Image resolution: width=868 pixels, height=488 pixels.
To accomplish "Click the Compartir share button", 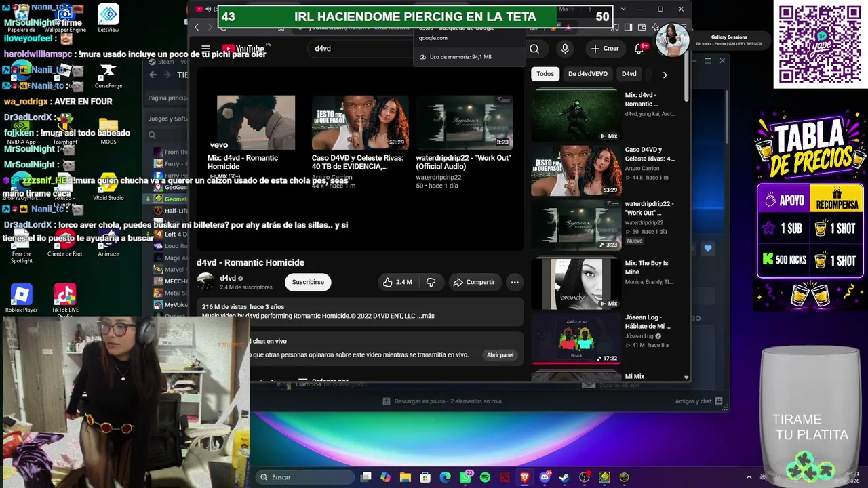I will click(474, 282).
